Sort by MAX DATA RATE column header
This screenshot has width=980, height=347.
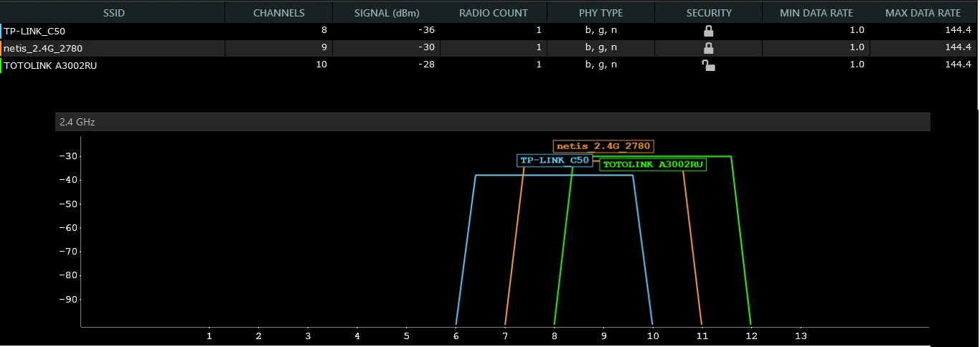(924, 12)
